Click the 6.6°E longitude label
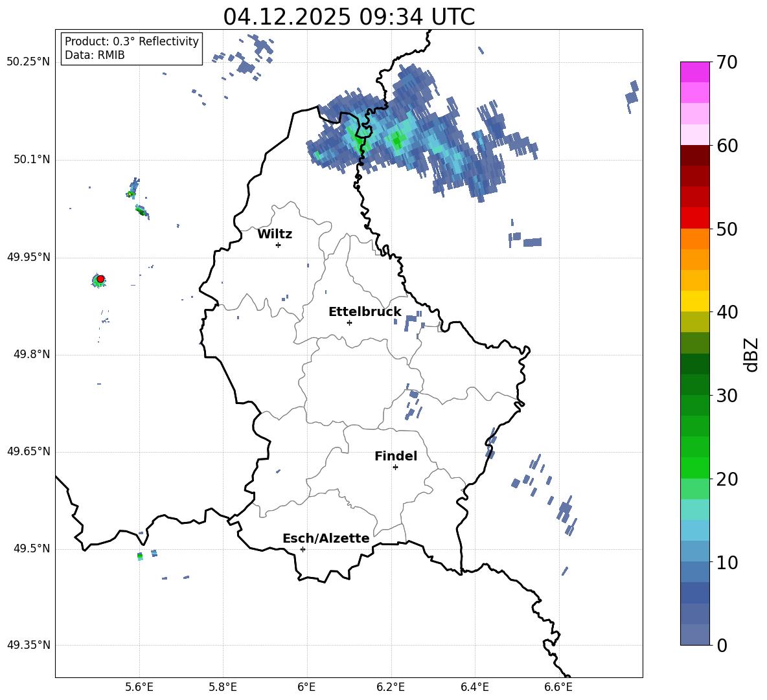The image size is (767, 700). click(x=558, y=687)
